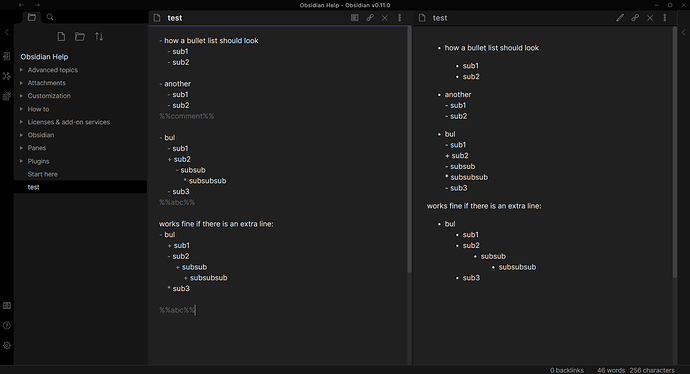Click 'another' bullet in the preview pane
The width and height of the screenshot is (690, 374).
[458, 95]
